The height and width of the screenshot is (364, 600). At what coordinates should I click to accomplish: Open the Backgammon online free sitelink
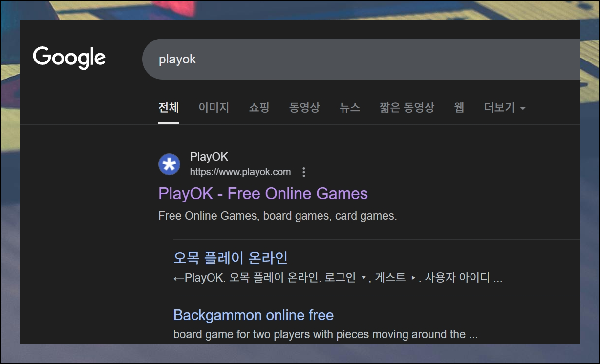point(254,315)
